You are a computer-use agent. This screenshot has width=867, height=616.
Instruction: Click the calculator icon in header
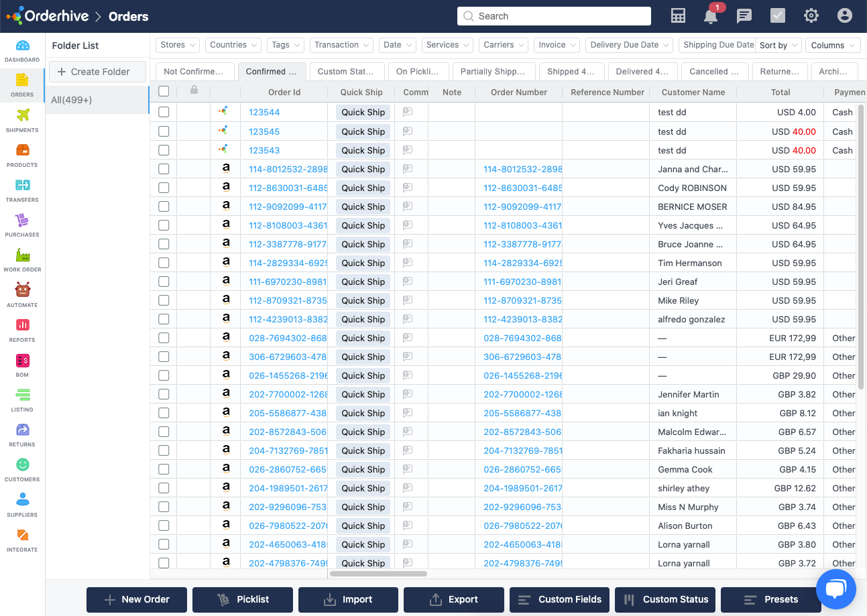pos(678,16)
